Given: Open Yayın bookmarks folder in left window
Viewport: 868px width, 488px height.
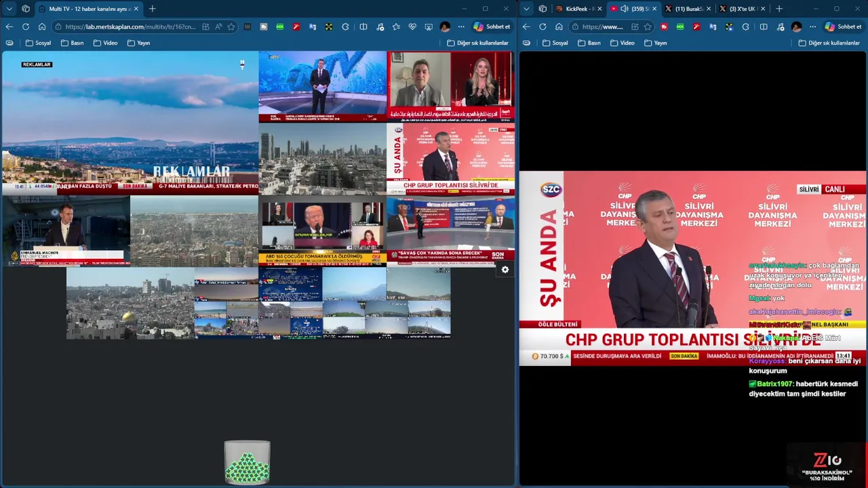Looking at the screenshot, I should point(138,43).
